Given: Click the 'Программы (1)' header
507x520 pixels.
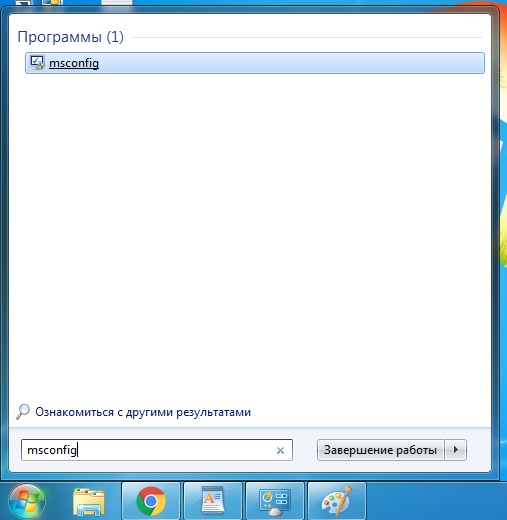Looking at the screenshot, I should 70,37.
